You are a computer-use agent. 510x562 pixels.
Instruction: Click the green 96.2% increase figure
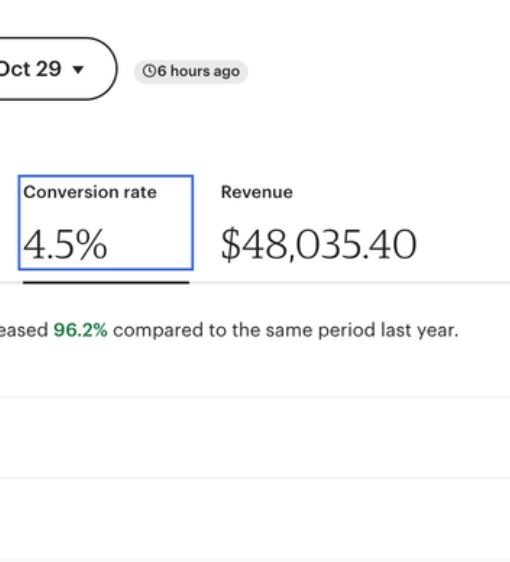click(80, 330)
